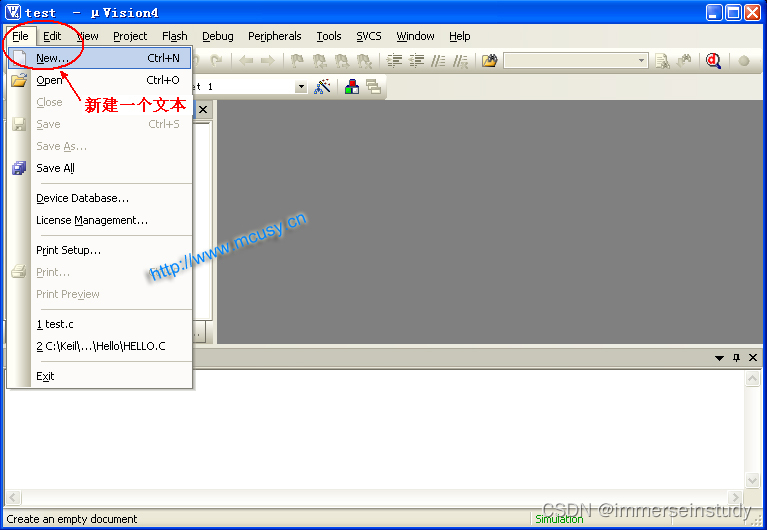Reopen recent file HELLO.C
Screen dimensions: 767x530
[x=100, y=346]
